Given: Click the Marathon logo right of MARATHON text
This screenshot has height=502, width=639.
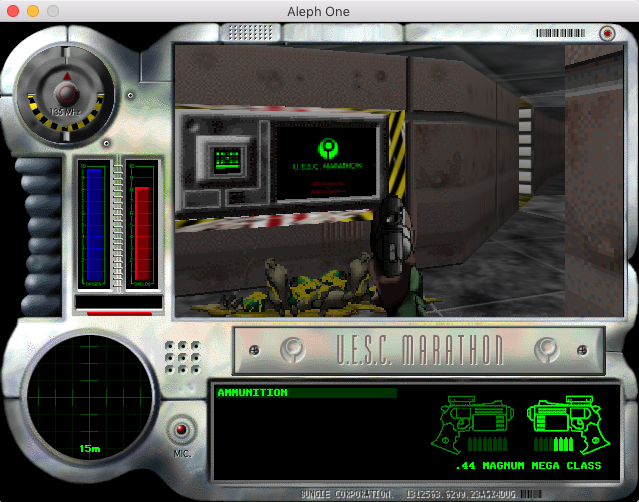Looking at the screenshot, I should (546, 350).
